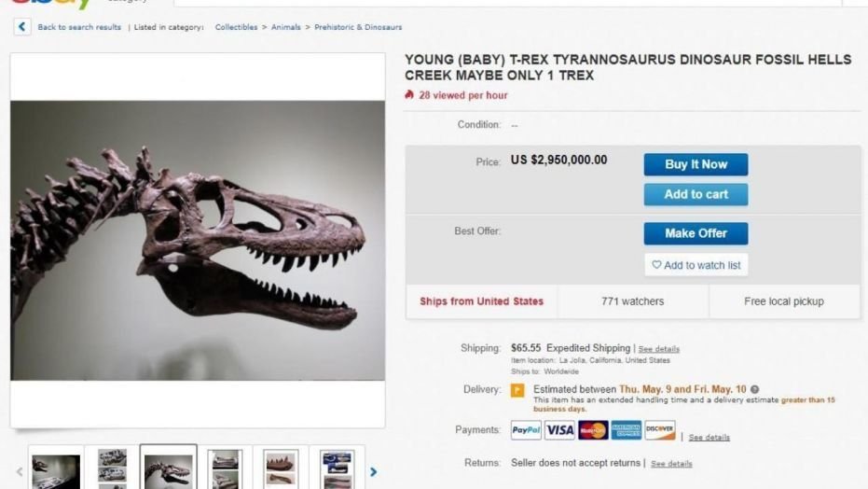This screenshot has width=868, height=489.
Task: Select the first skeleton thumbnail
Action: 56,468
